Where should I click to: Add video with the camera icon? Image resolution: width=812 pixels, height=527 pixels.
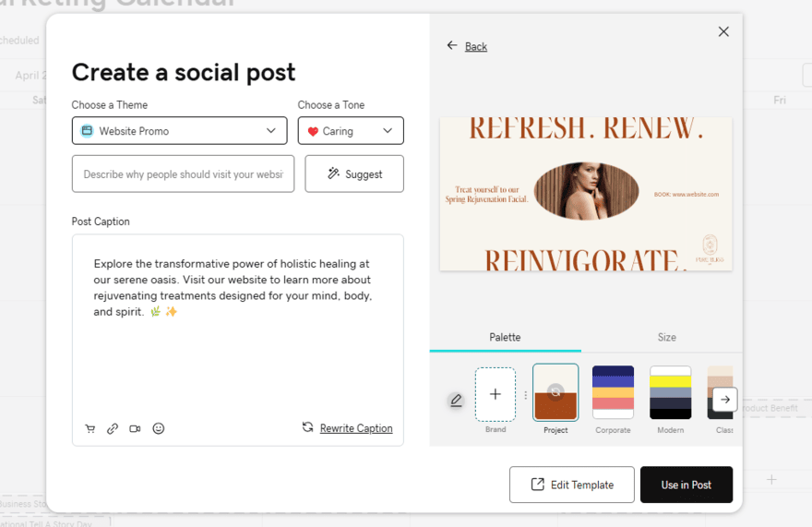point(135,428)
